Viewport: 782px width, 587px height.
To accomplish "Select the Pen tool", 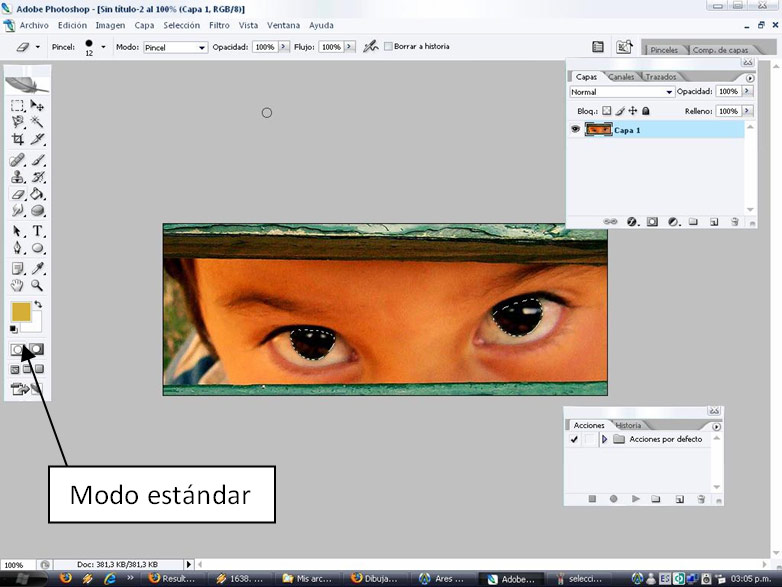I will coord(17,248).
